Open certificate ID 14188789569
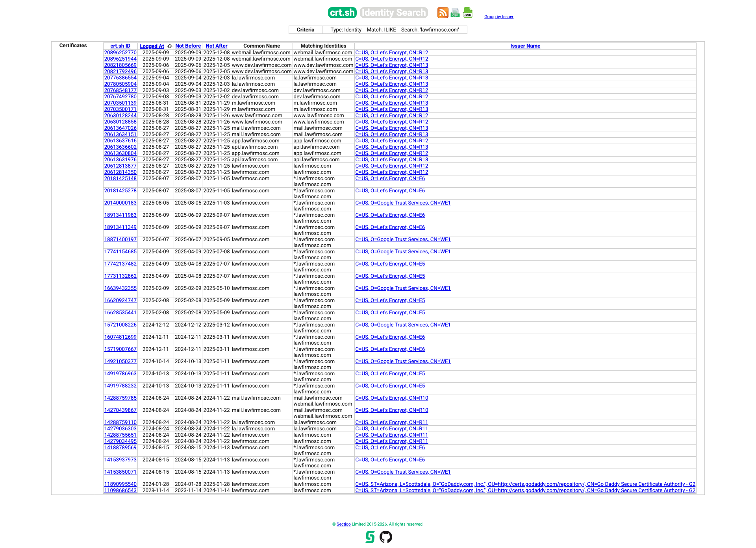Screen dimensions: 756x548 (120, 447)
